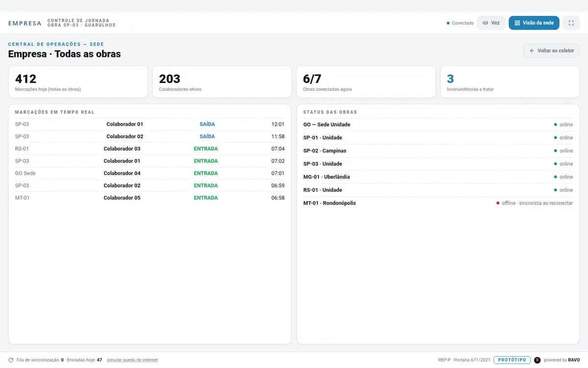Select MT-01 · Rondonópolis status row
This screenshot has height=368, width=588.
tap(438, 203)
